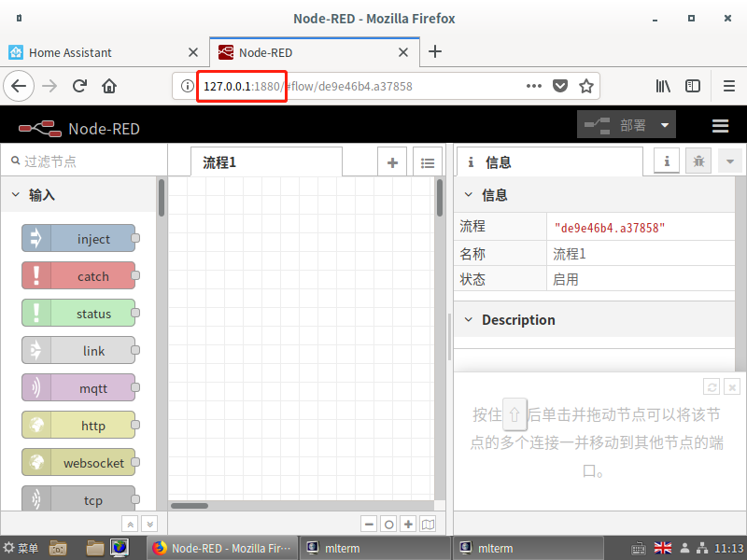The width and height of the screenshot is (747, 560).
Task: Close the Home Assistant tab
Action: 193,52
